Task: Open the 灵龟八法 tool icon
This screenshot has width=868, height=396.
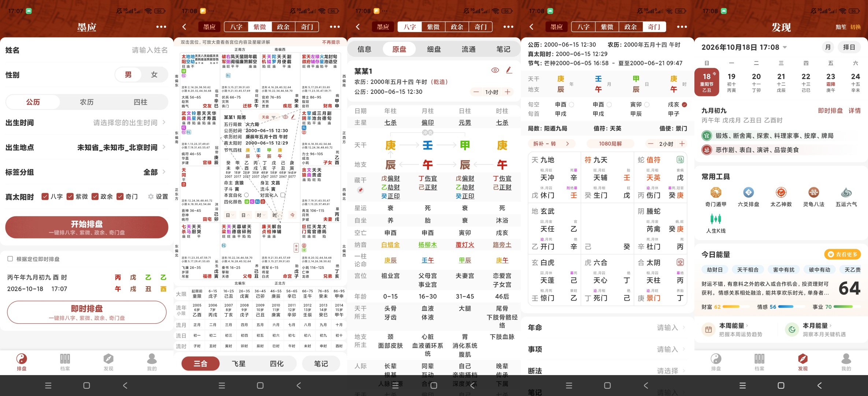Action: [813, 193]
